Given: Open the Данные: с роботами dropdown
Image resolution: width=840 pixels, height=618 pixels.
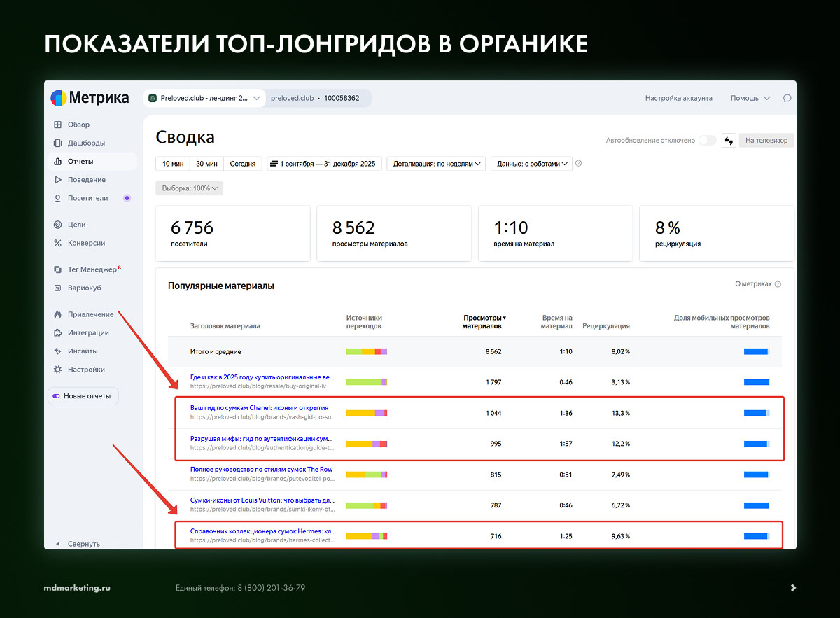Looking at the screenshot, I should [531, 164].
